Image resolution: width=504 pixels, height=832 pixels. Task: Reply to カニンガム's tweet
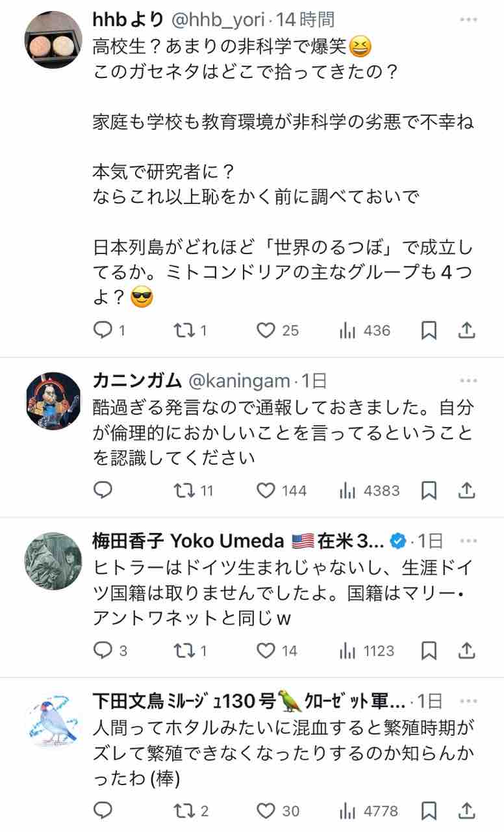(x=104, y=491)
